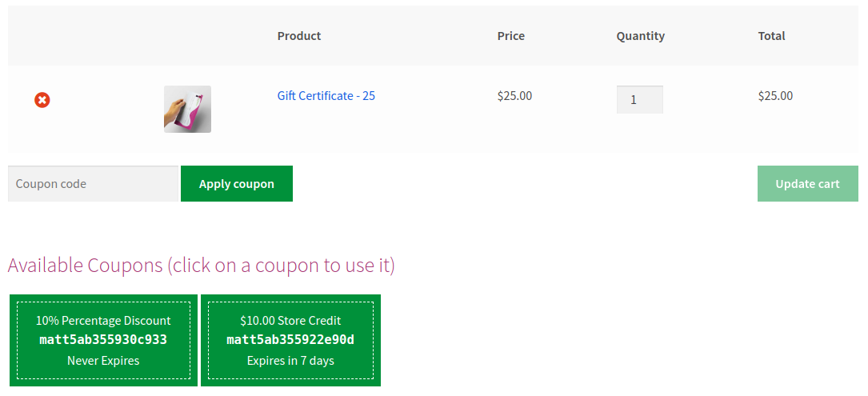This screenshot has height=396, width=868.
Task: Click the $25.00 value under Price
Action: pos(515,96)
